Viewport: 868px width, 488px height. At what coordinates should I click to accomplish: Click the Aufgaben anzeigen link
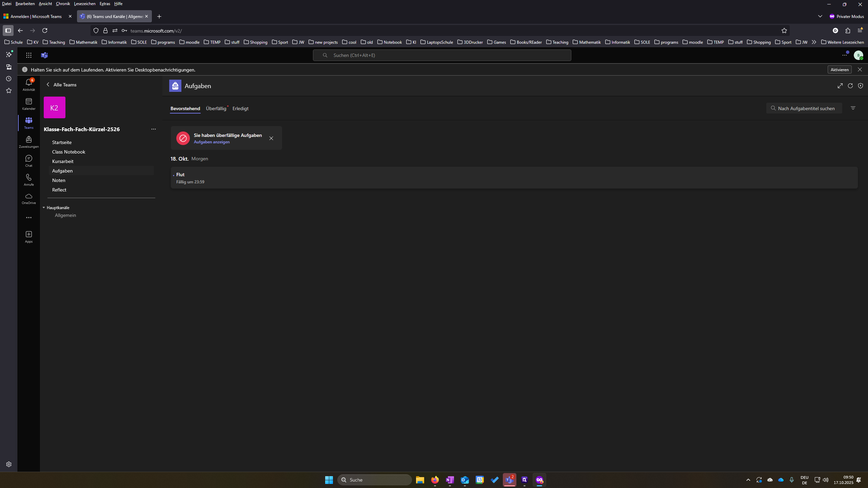212,142
